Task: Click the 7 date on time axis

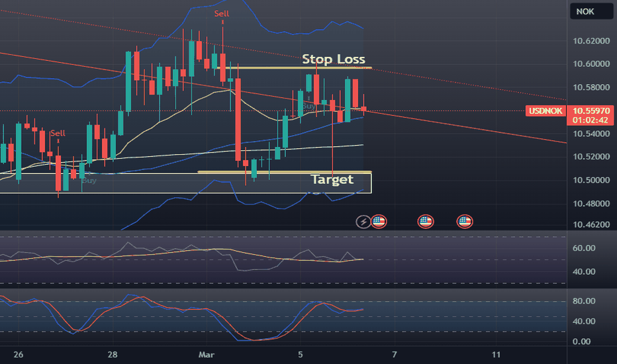Action: pos(395,355)
